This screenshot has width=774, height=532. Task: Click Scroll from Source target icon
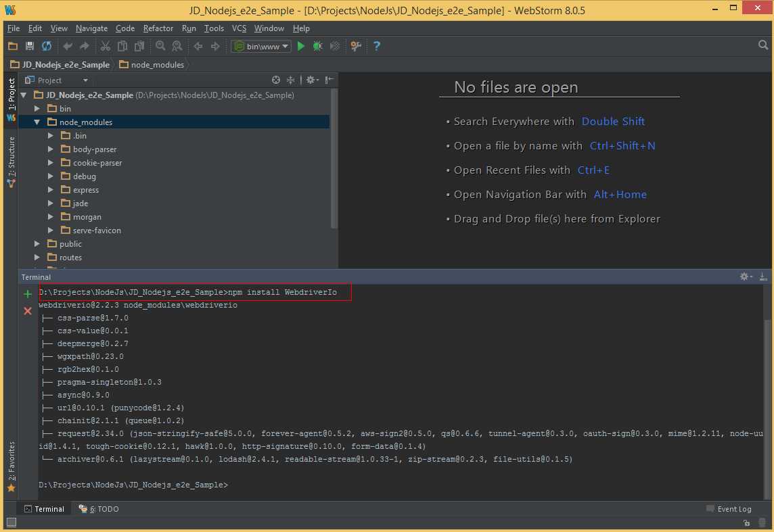click(x=276, y=80)
